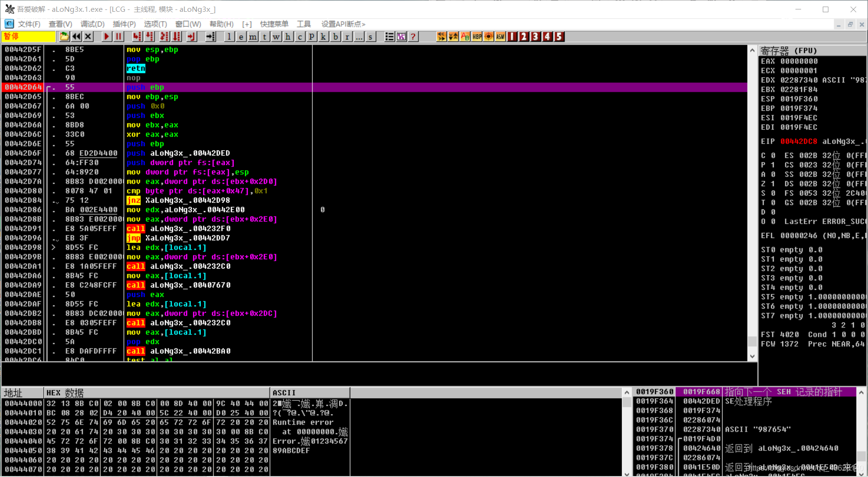
Task: Click the Step Over toolbar icon
Action: coord(149,37)
